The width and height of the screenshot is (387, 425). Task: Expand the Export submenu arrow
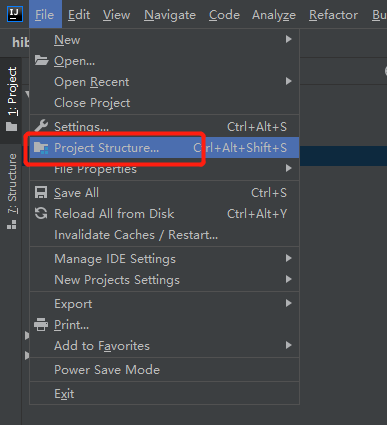click(289, 303)
